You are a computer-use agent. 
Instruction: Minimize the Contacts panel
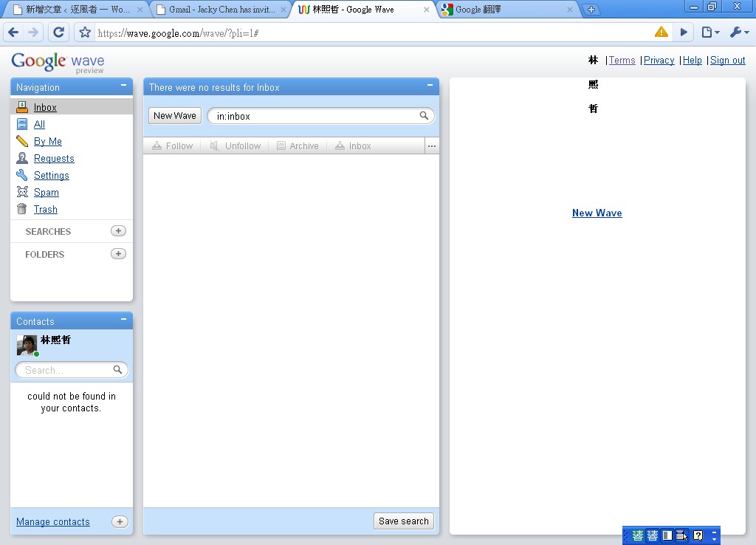[x=123, y=319]
